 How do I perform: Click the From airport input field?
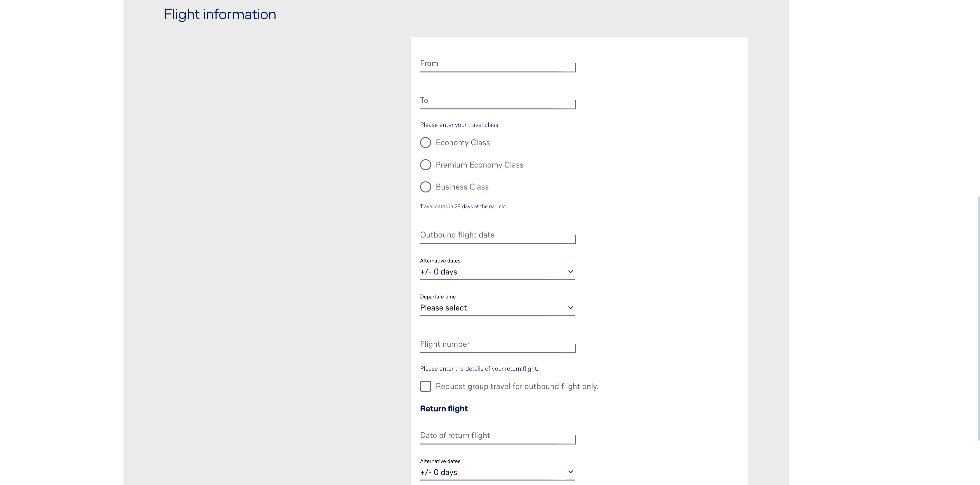pyautogui.click(x=497, y=64)
